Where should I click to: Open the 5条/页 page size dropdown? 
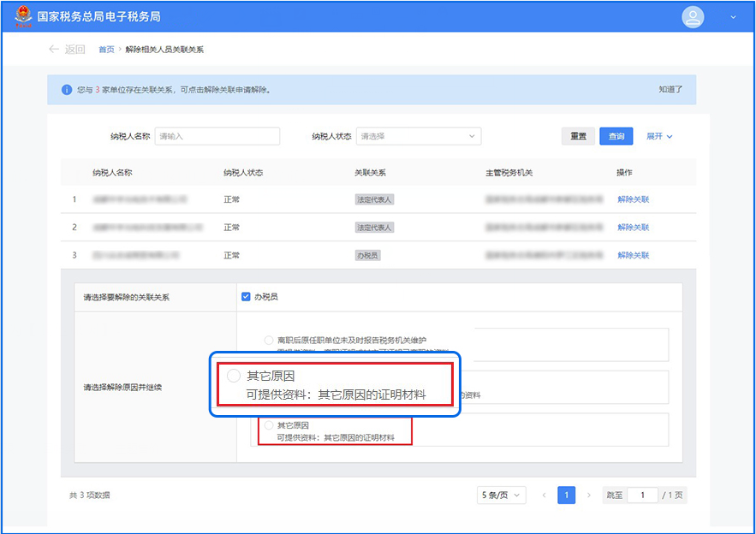(502, 495)
